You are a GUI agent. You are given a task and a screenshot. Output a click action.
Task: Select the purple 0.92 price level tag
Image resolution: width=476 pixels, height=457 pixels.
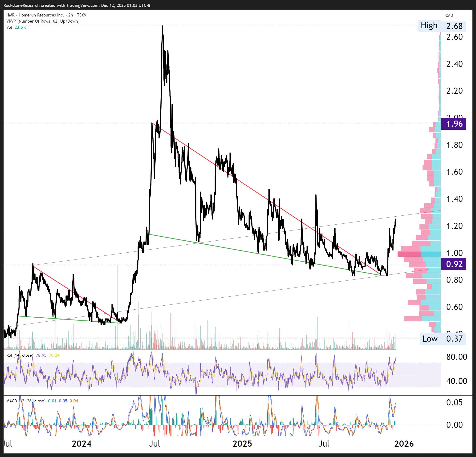pyautogui.click(x=453, y=264)
